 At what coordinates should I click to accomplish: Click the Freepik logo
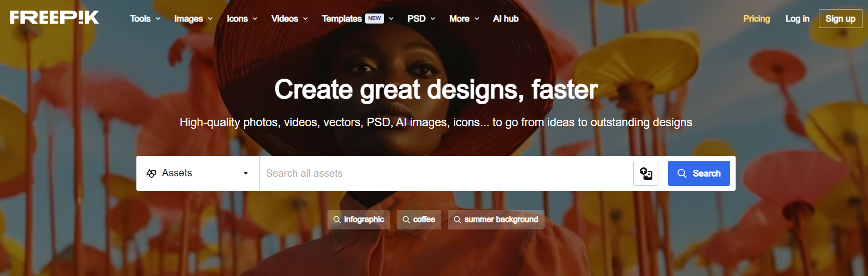[x=54, y=18]
